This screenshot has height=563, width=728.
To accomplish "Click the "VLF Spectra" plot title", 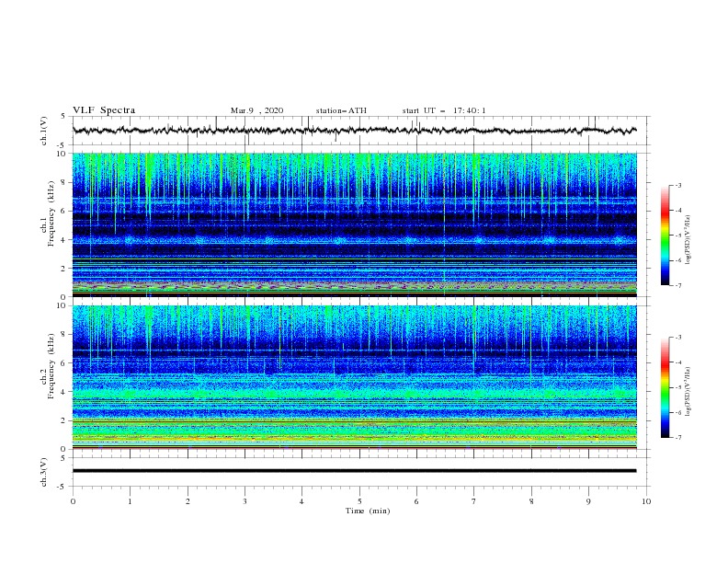I will coord(104,110).
